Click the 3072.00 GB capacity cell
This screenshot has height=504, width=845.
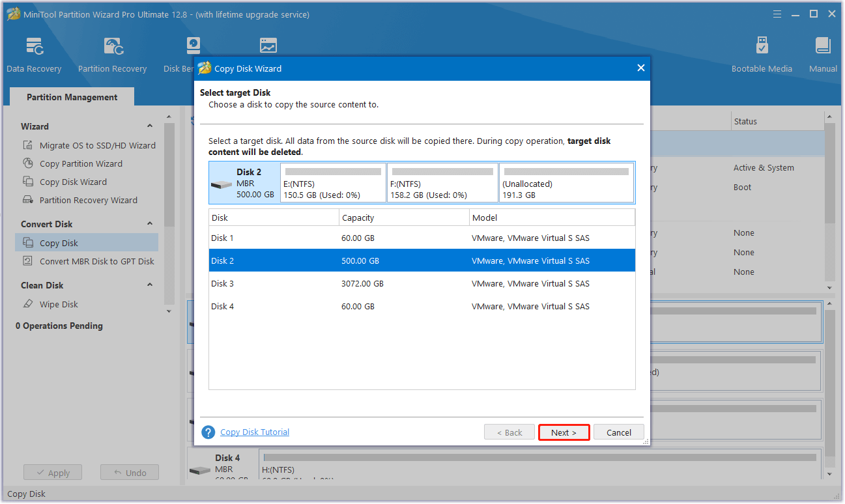(362, 283)
